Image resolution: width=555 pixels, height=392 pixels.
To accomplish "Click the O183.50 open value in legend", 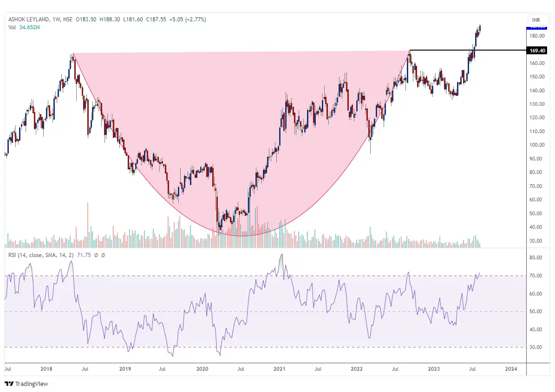I will 86,19.
